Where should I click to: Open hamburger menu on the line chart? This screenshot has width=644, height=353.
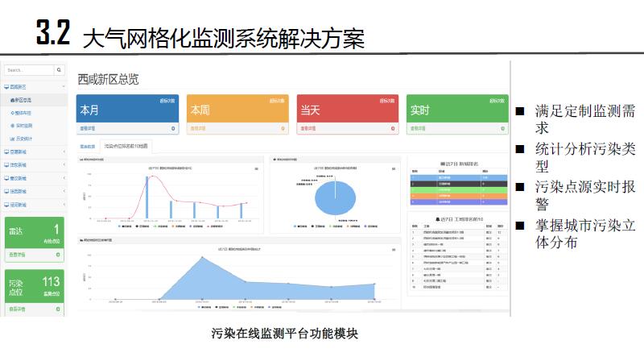tap(257, 168)
